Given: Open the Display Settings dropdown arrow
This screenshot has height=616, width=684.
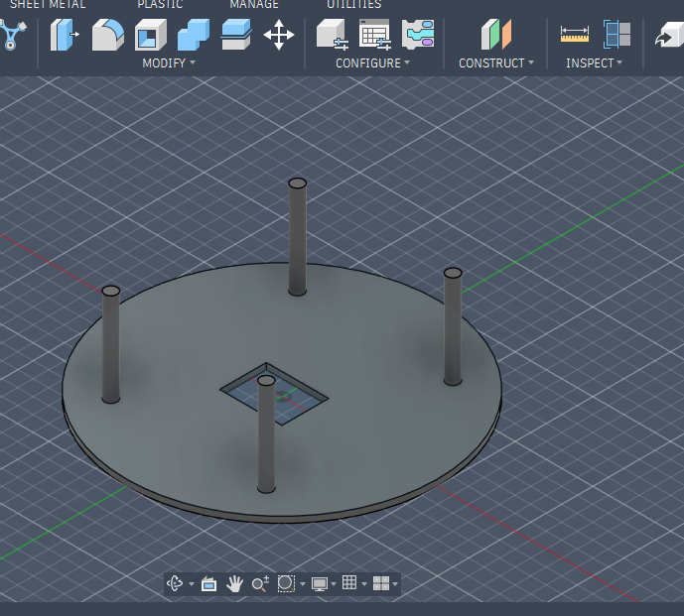Looking at the screenshot, I should pyautogui.click(x=334, y=584).
